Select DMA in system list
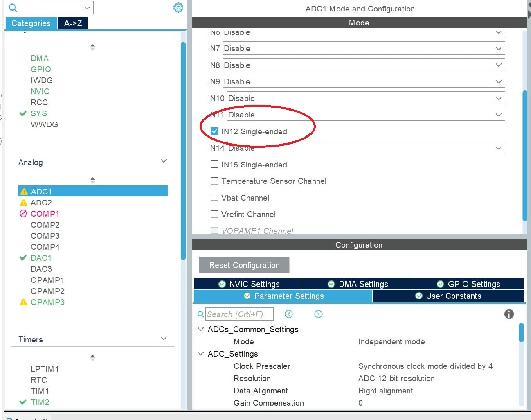This screenshot has width=531, height=420. click(x=40, y=58)
